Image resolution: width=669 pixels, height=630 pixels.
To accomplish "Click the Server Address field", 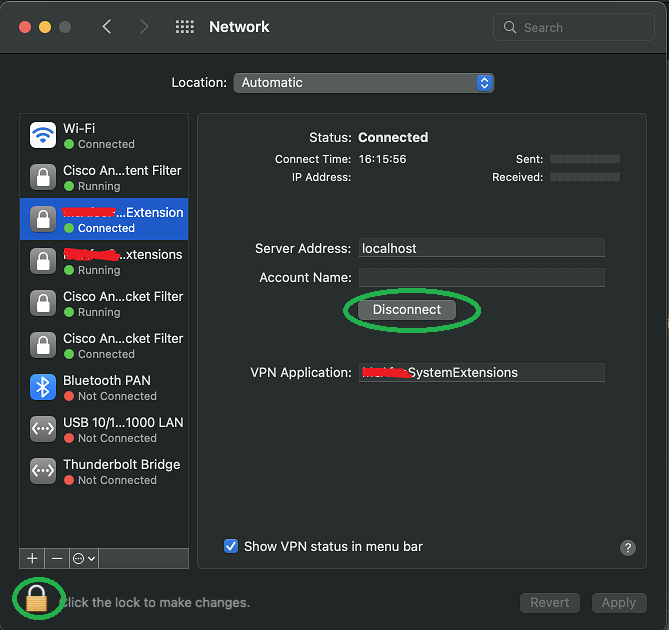I will [481, 248].
